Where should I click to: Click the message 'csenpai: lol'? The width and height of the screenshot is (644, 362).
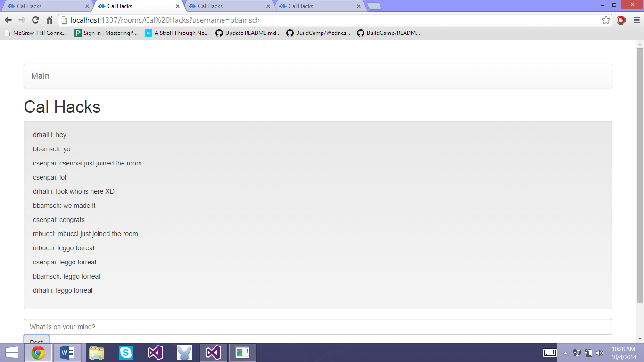50,177
